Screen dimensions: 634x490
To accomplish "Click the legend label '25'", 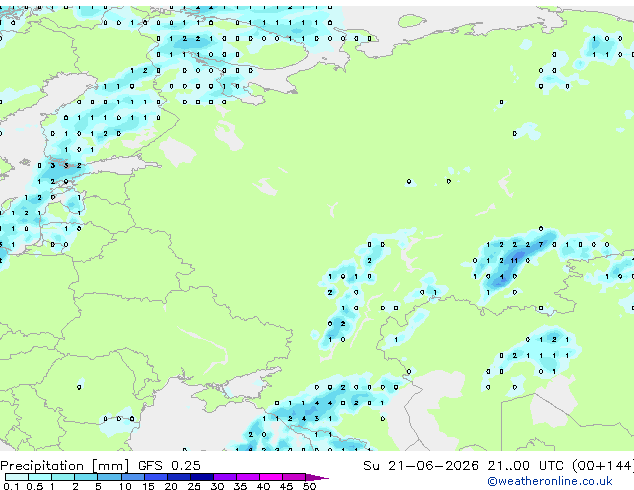I will pyautogui.click(x=194, y=486).
